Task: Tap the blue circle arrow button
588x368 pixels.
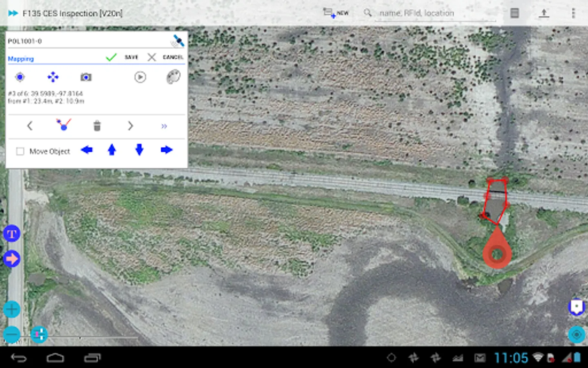Action: click(11, 259)
